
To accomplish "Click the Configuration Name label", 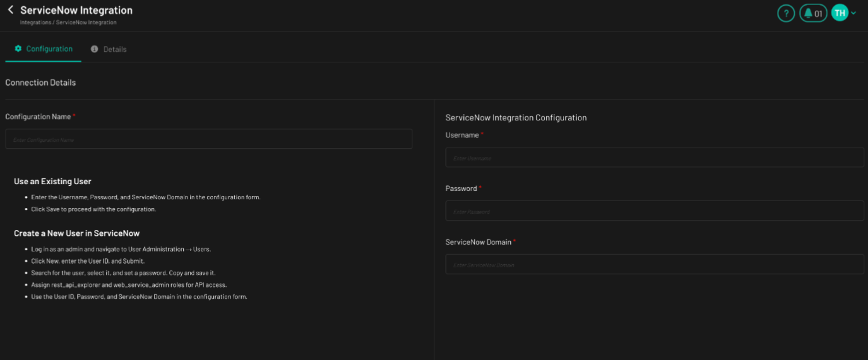I will pos(38,117).
